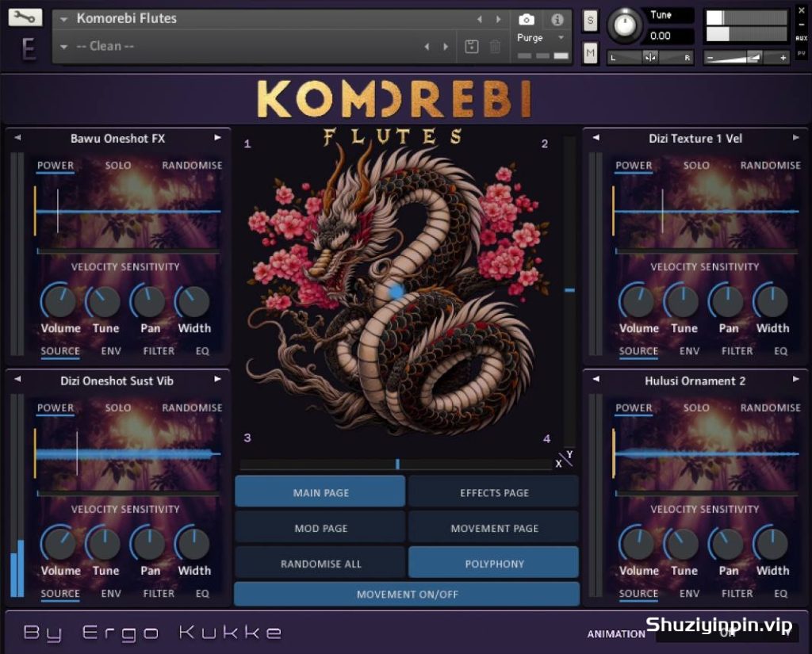The height and width of the screenshot is (654, 812).
Task: Click the RANDOMISE ALL button
Action: coord(320,563)
